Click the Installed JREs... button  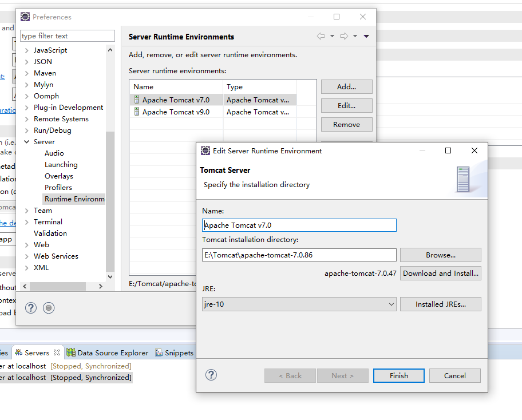click(x=440, y=304)
